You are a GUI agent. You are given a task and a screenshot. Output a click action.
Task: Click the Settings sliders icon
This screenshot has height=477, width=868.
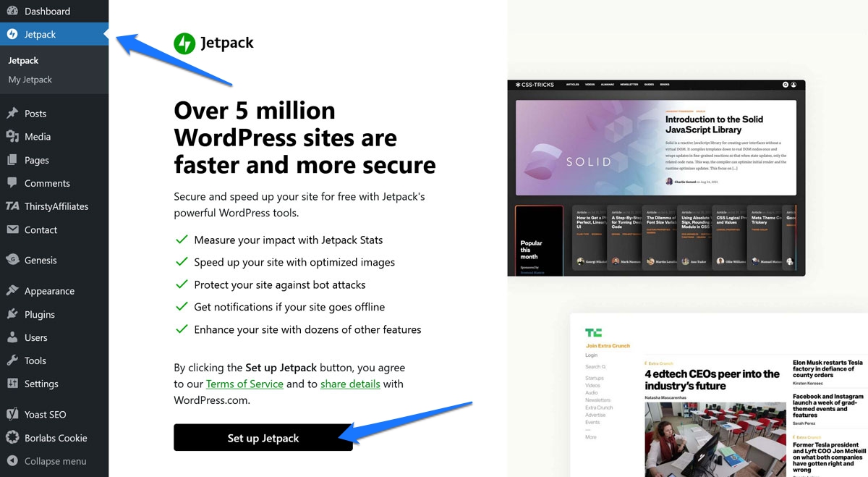[12, 384]
